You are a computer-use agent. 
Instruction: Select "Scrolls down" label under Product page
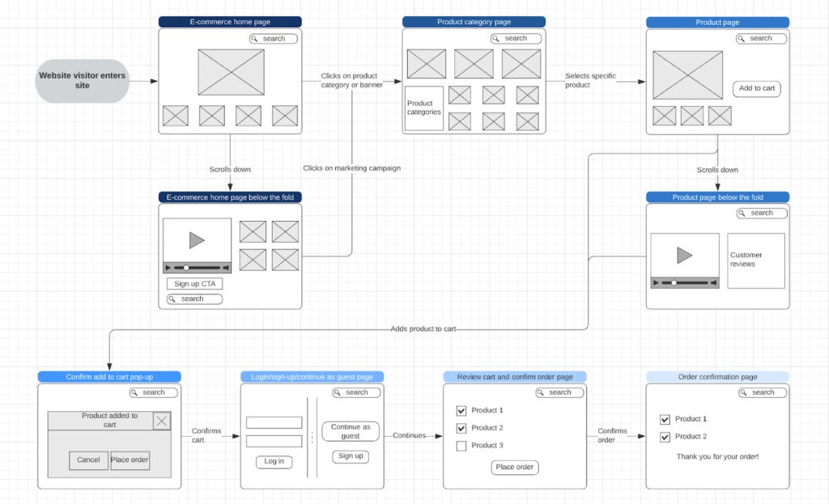[717, 170]
